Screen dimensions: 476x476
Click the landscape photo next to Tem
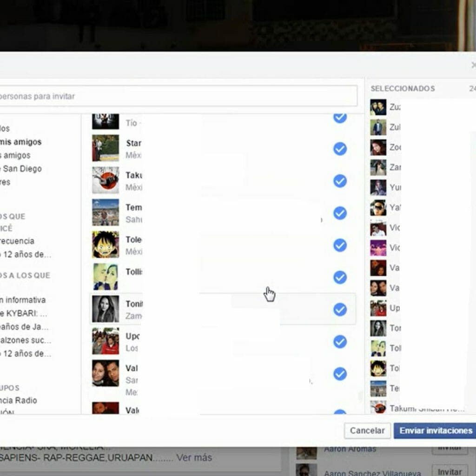(x=106, y=212)
